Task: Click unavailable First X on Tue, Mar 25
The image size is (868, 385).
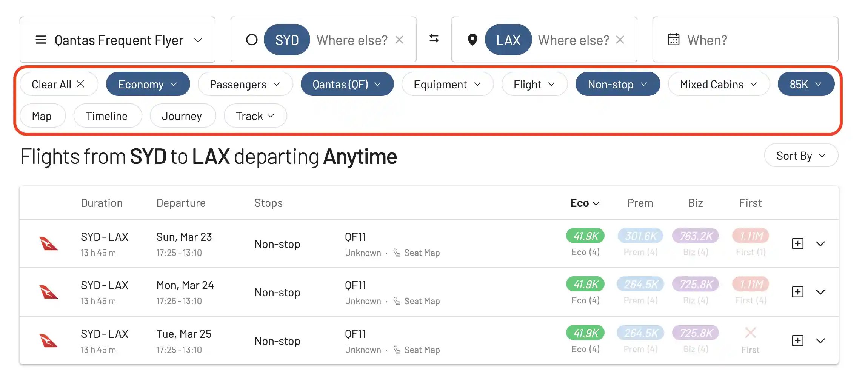Action: coord(751,333)
